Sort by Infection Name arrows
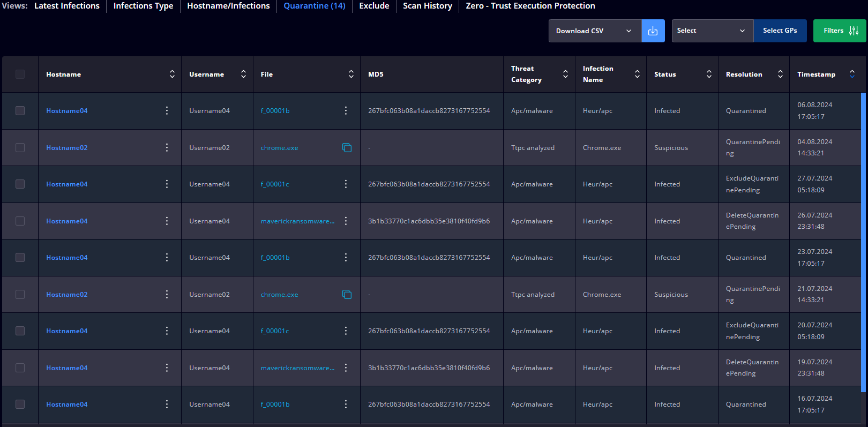 [637, 74]
